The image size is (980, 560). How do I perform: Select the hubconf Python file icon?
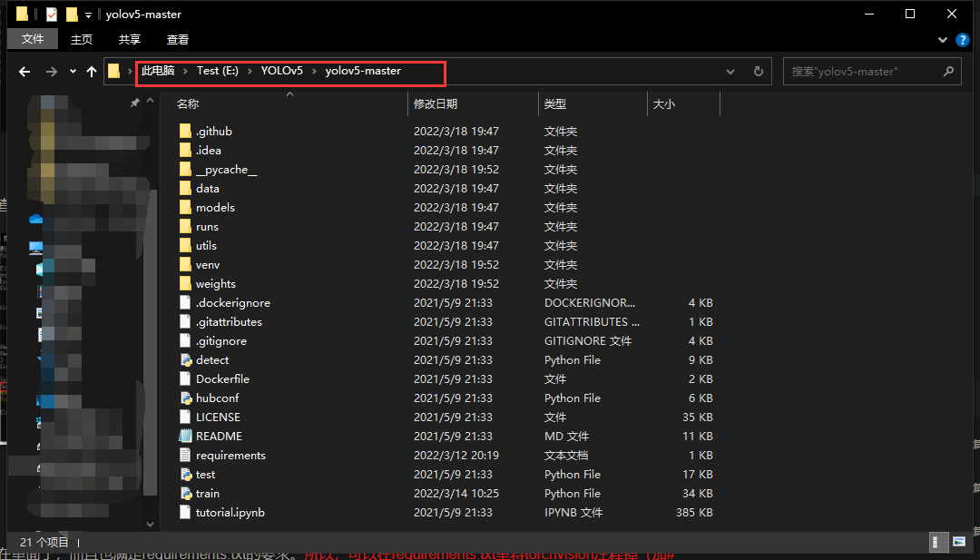coord(186,398)
